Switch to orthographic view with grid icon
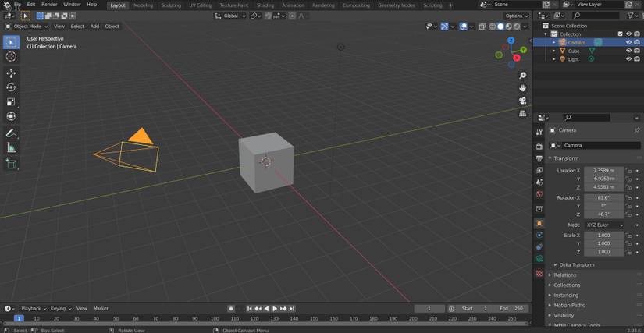Viewport: 644px width, 333px height. (x=523, y=113)
